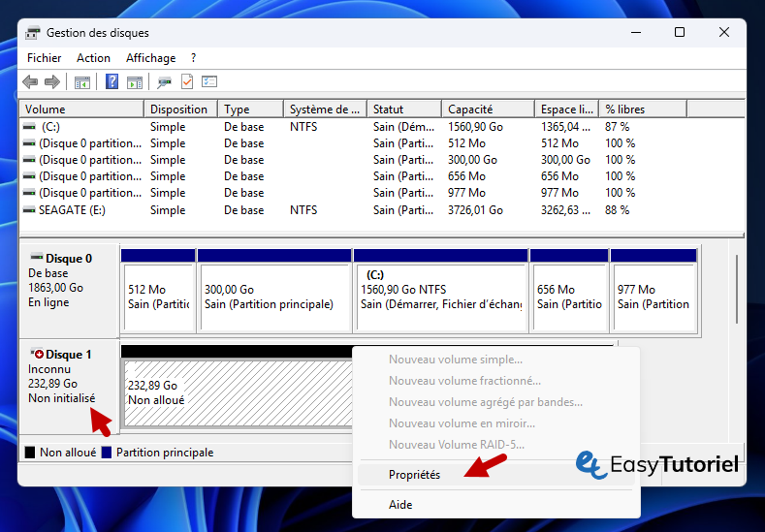Image resolution: width=765 pixels, height=532 pixels.
Task: Click the checkmark document toolbar icon
Action: [x=187, y=82]
